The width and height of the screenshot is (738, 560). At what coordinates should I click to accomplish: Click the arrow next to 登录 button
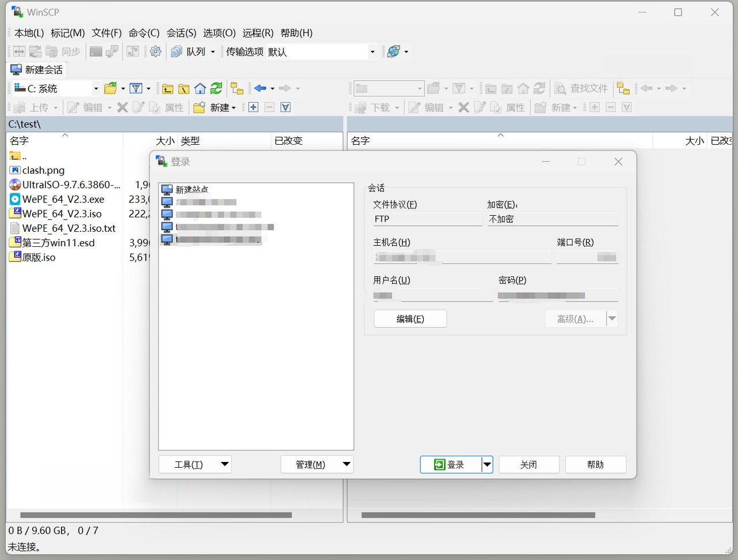point(487,464)
